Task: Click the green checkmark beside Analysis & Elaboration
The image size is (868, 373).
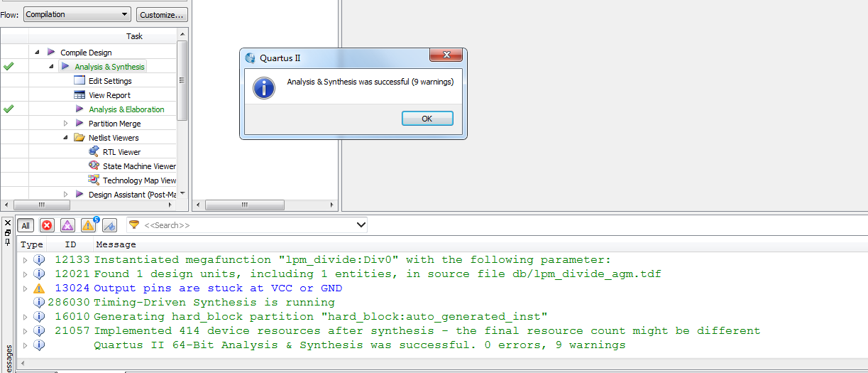Action: pyautogui.click(x=9, y=109)
